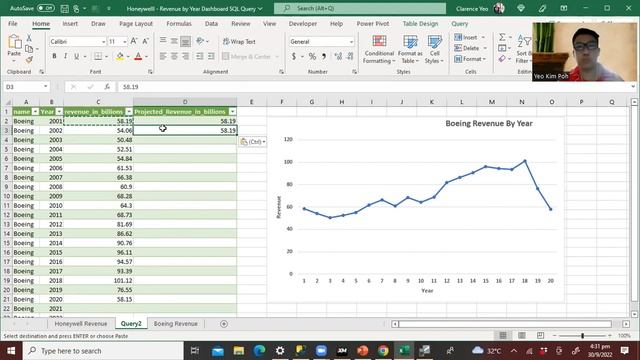This screenshot has height=360, width=640.
Task: Click the Cut scissors icon
Action: 29,38
